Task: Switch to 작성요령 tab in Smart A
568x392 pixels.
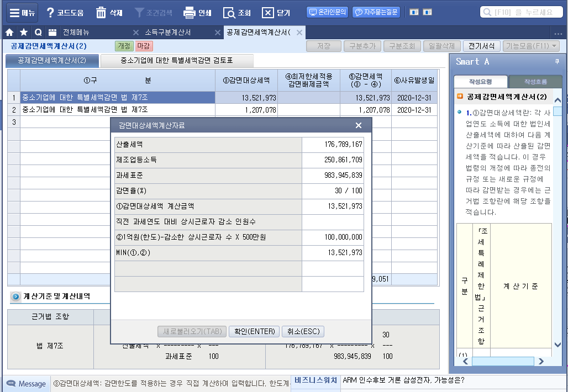Action: 480,82
